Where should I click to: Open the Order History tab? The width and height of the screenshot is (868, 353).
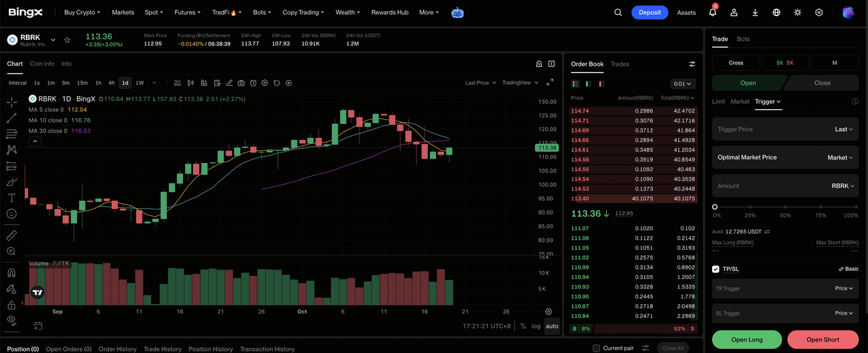coord(117,349)
